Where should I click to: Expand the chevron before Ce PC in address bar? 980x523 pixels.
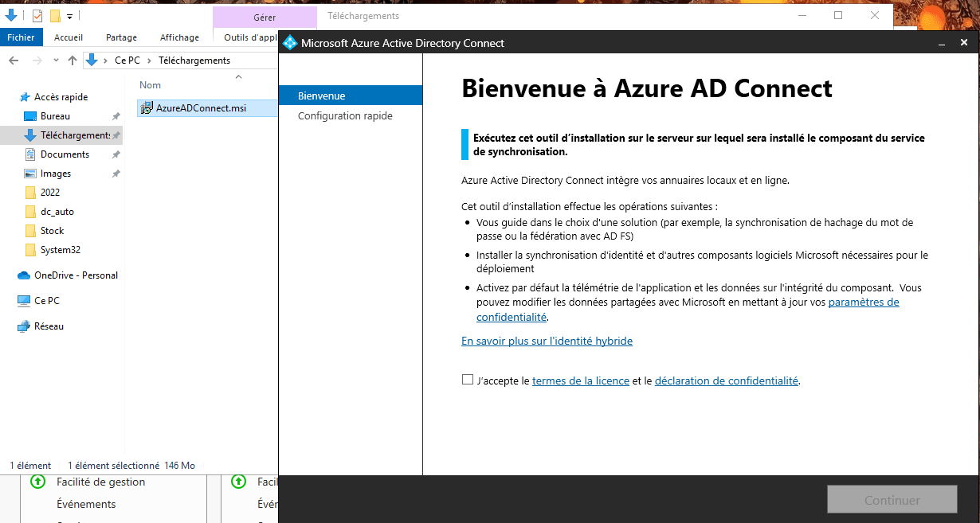click(107, 60)
